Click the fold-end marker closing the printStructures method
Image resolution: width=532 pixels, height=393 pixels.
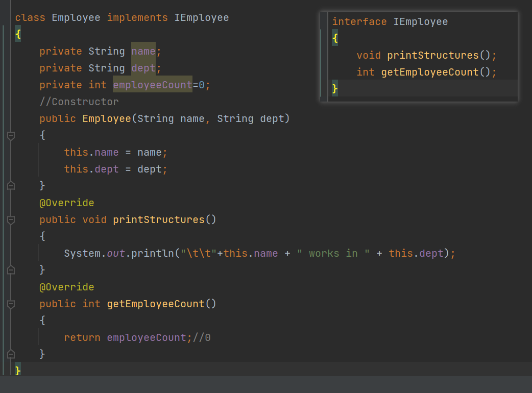pyautogui.click(x=11, y=270)
